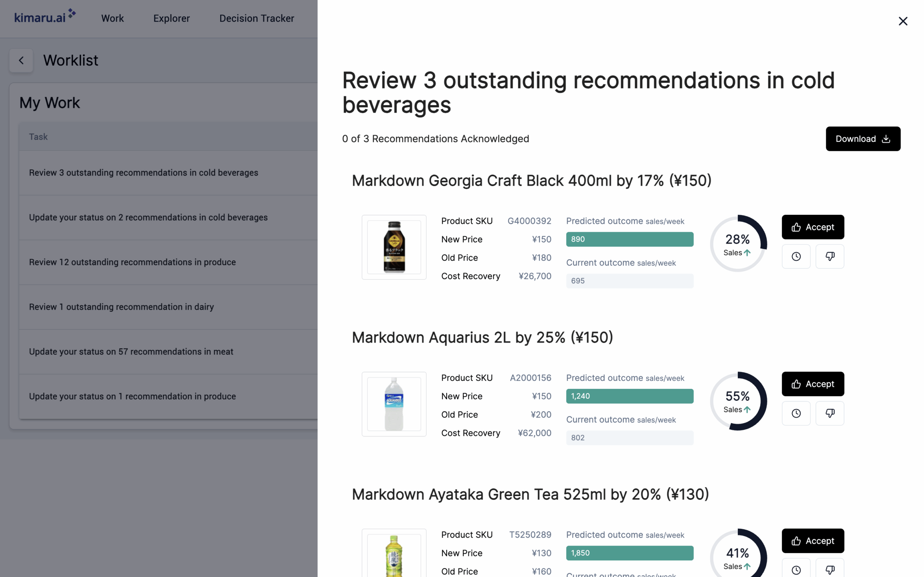Viewport: 924px width, 577px height.
Task: Go back using the Worklist arrow button
Action: point(21,60)
